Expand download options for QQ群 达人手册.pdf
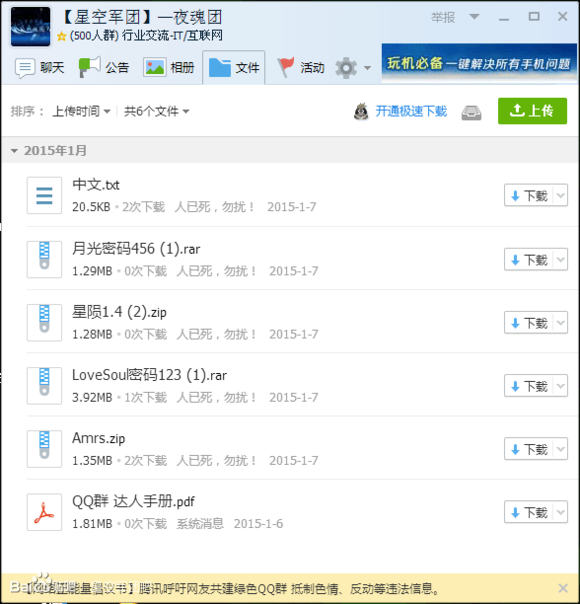580x604 pixels. click(x=561, y=512)
